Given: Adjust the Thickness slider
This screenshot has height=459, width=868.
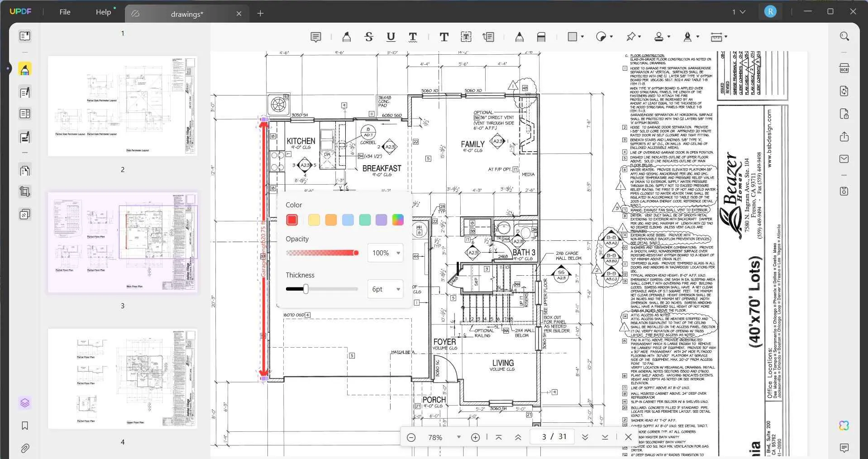Looking at the screenshot, I should (322, 289).
